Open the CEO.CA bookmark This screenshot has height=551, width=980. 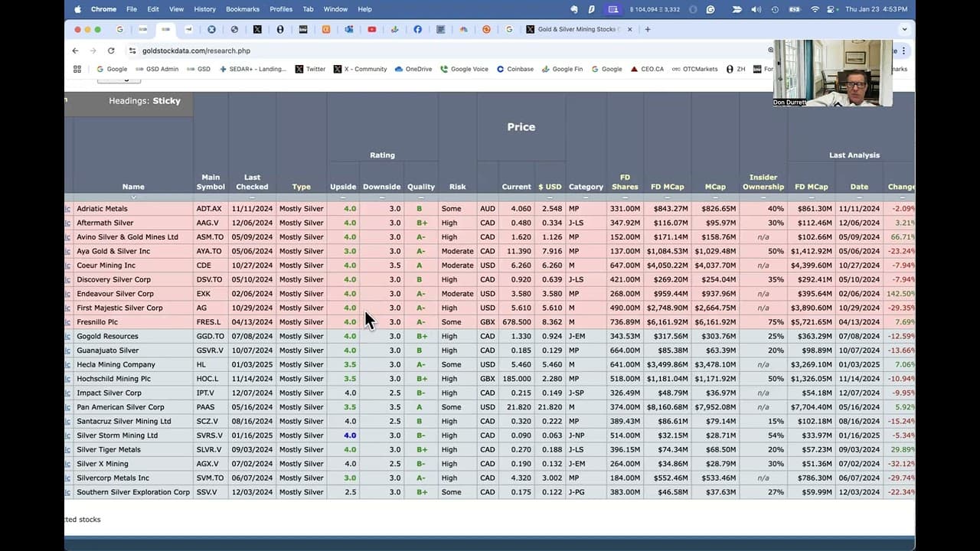pos(647,69)
